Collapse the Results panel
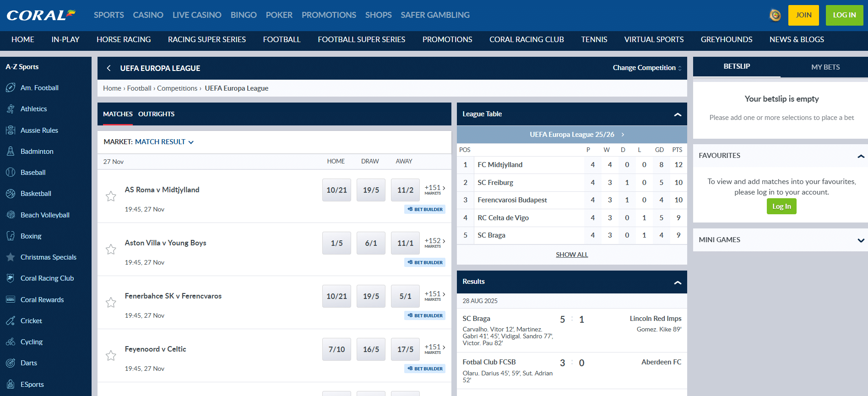Viewport: 868px width, 396px height. (678, 282)
